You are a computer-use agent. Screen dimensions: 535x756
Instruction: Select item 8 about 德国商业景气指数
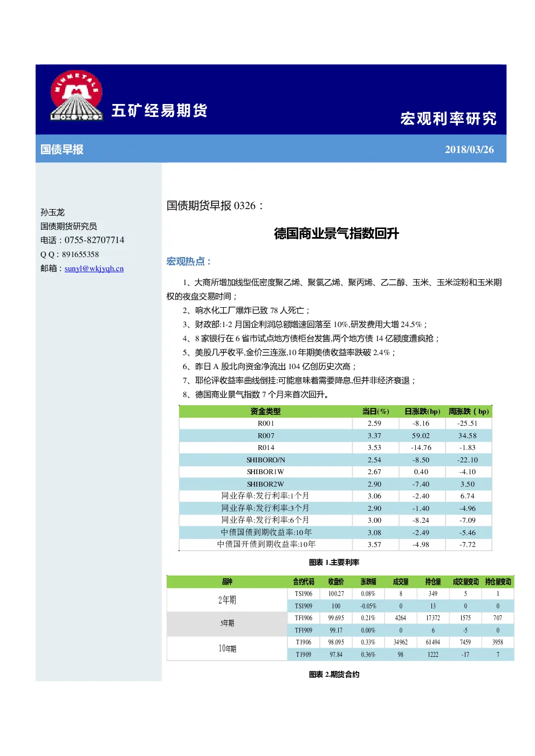tap(256, 394)
